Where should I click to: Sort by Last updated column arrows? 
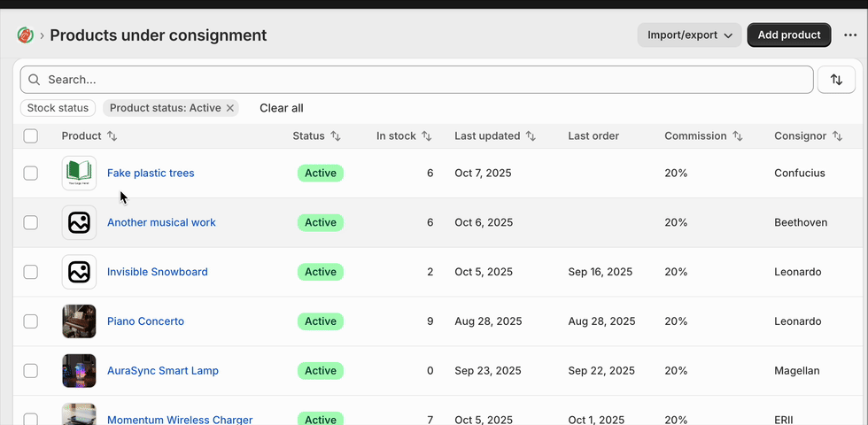pyautogui.click(x=531, y=136)
